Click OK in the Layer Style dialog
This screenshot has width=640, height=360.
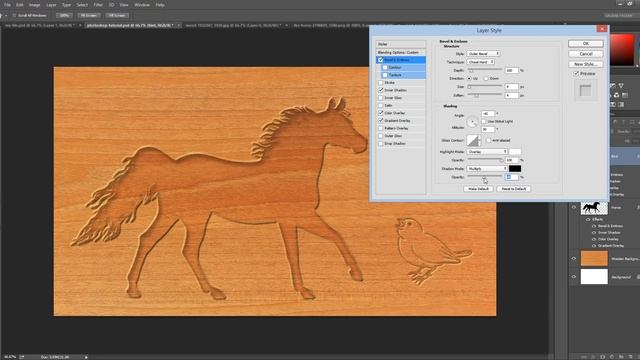click(585, 44)
